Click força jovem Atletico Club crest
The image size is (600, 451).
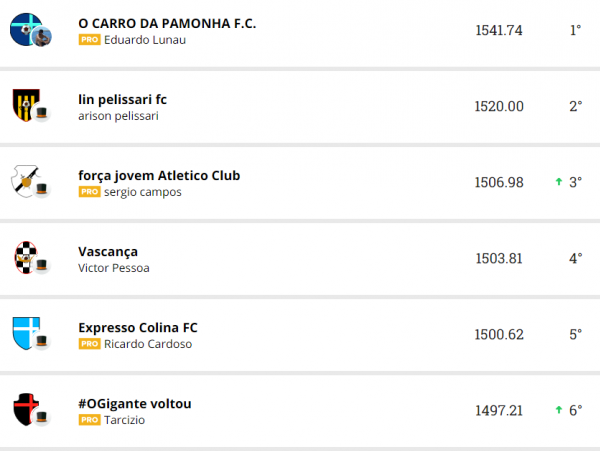[24, 181]
